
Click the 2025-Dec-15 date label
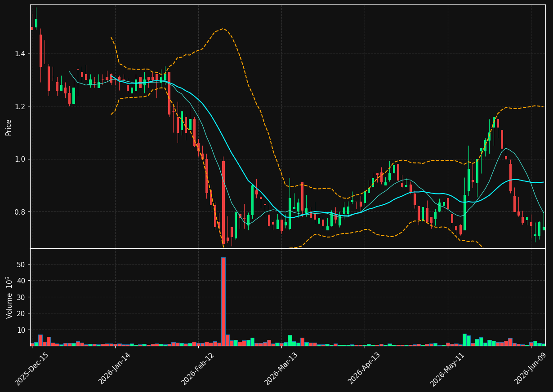tap(31, 369)
